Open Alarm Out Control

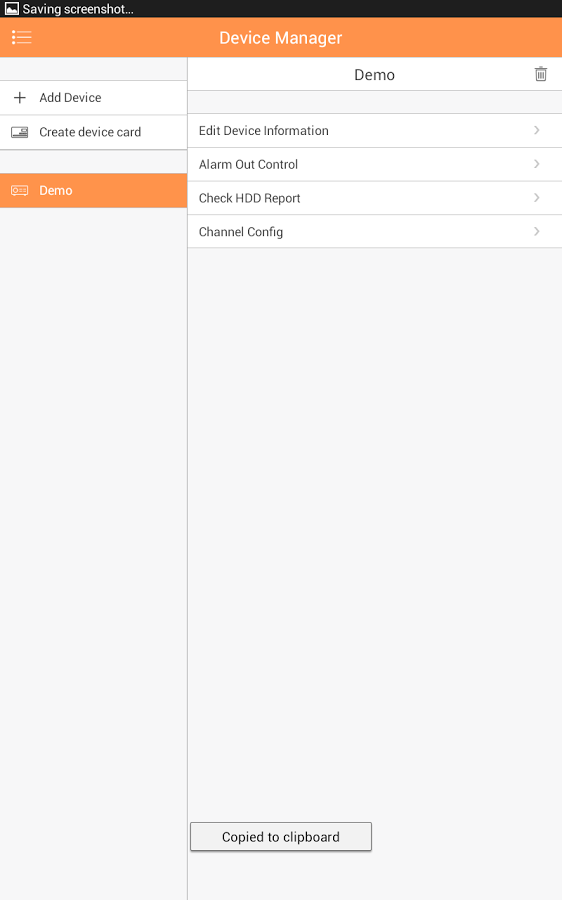pos(375,165)
